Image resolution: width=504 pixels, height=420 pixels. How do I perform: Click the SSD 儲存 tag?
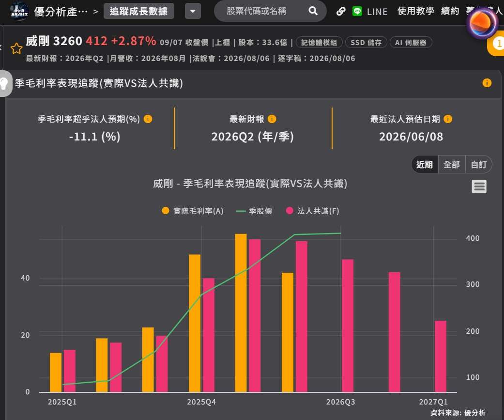366,43
